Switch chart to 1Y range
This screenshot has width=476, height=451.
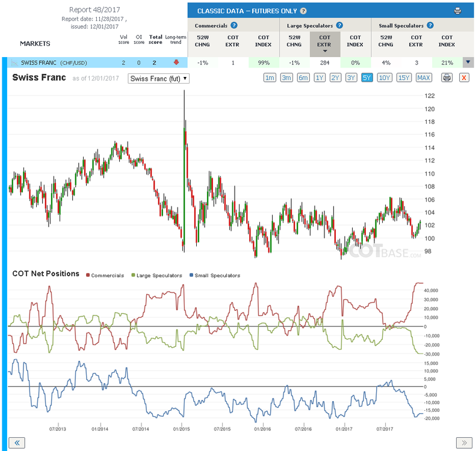coord(320,78)
